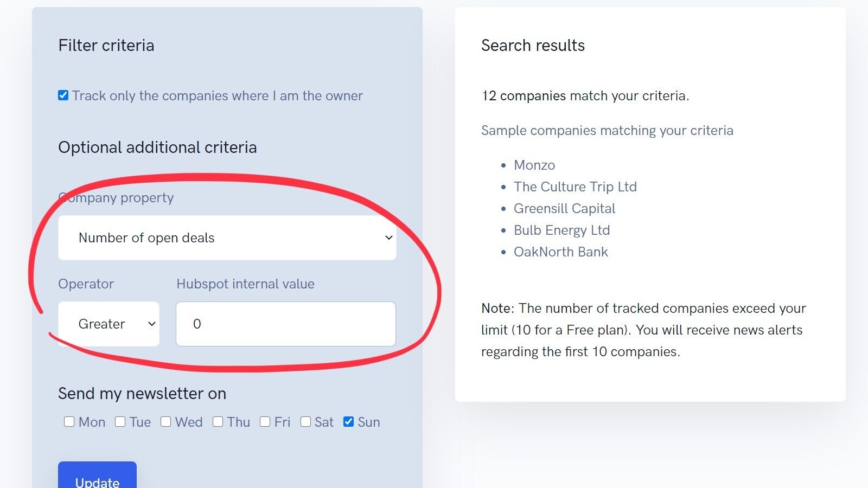Enable the Sat newsletter checkbox
The height and width of the screenshot is (488, 868).
pos(306,422)
